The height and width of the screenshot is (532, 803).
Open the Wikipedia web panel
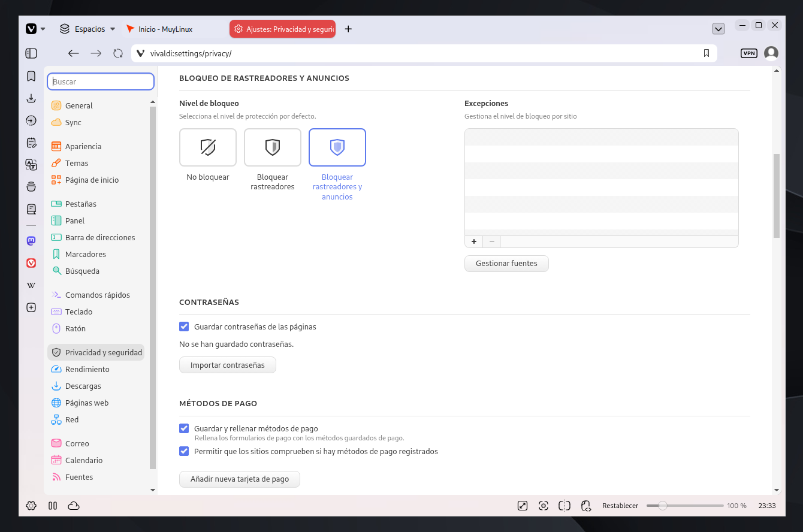31,285
